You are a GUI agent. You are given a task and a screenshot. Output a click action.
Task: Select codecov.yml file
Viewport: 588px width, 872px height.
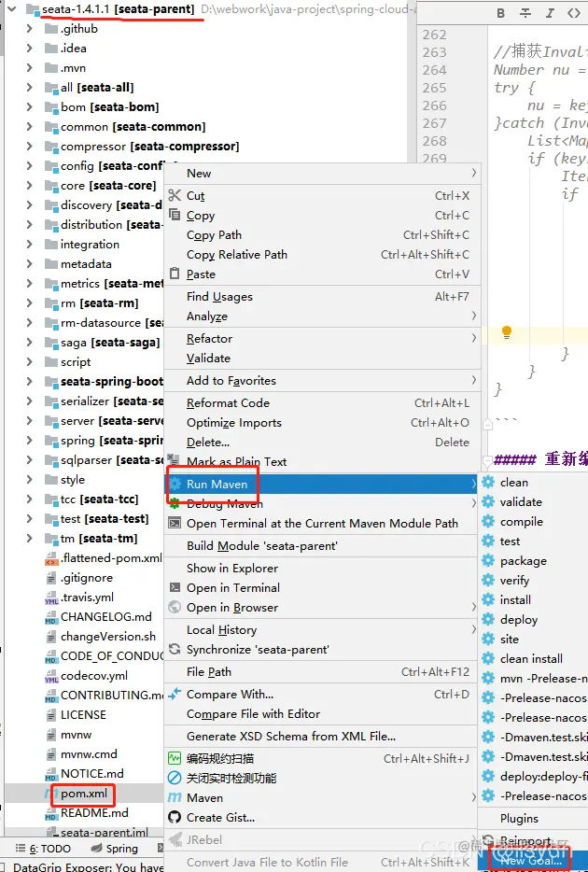(x=94, y=675)
